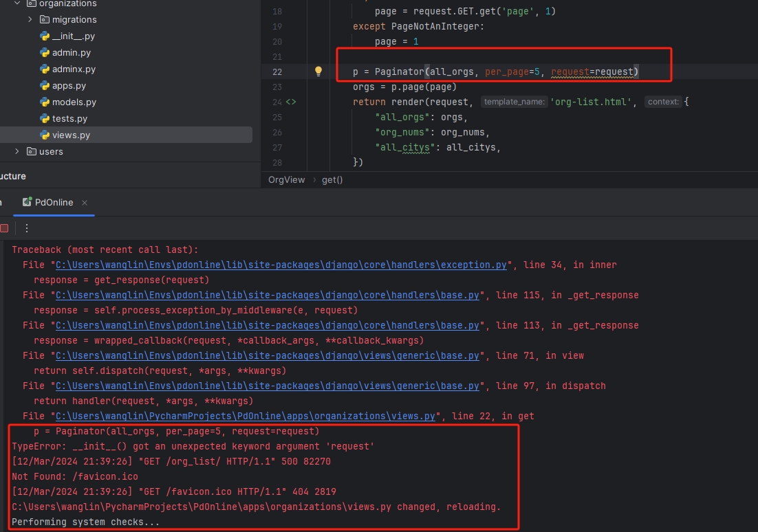
Task: Click the yellow lightbulb intention icon
Action: [x=318, y=71]
